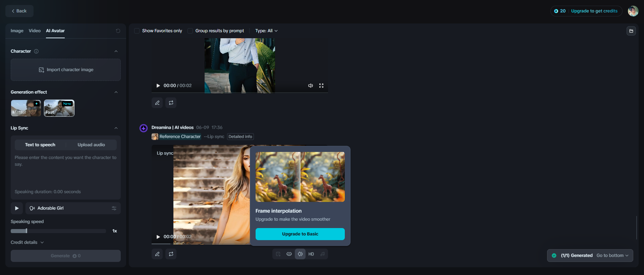Click the lip sync lips icon
Screen dimensions: 644x275
pos(289,254)
